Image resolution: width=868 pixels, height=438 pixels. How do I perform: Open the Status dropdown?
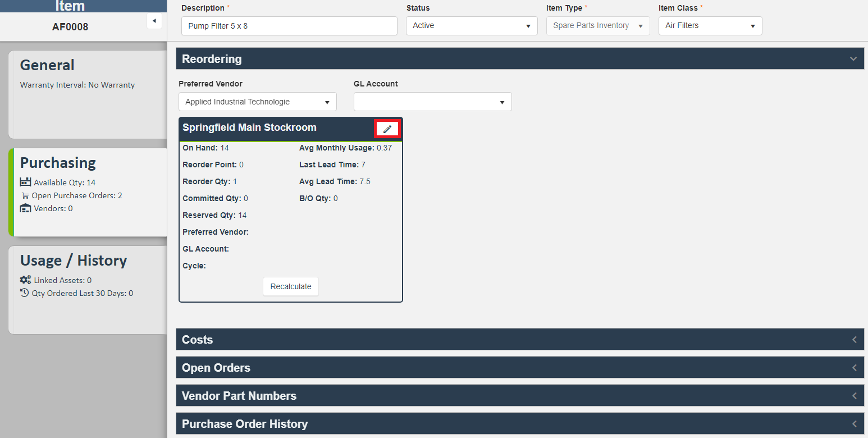point(527,26)
